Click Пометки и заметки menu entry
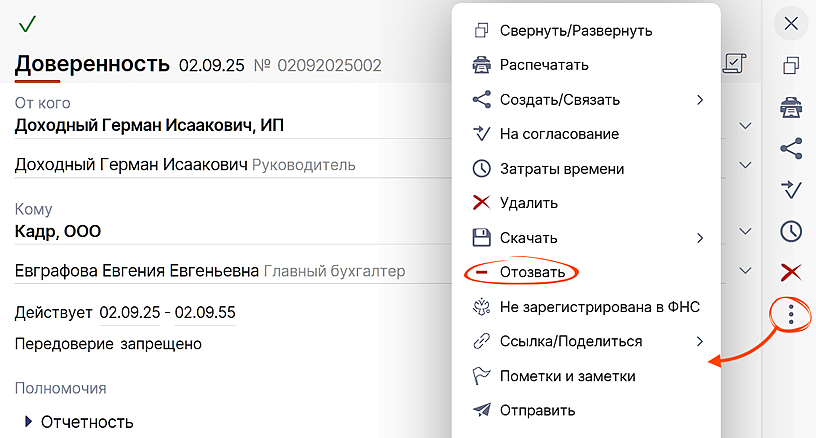816x438 pixels. (x=567, y=376)
